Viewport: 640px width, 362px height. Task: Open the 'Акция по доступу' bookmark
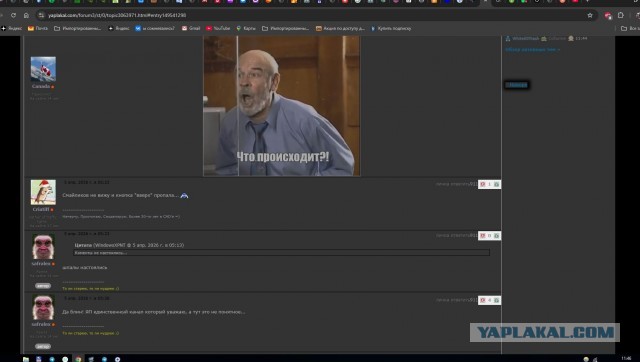340,28
